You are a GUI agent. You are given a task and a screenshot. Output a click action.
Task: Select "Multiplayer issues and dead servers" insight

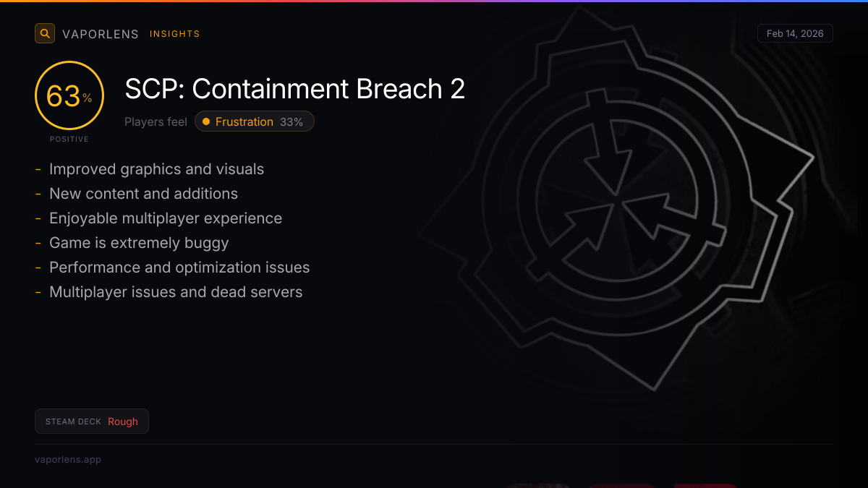click(176, 292)
